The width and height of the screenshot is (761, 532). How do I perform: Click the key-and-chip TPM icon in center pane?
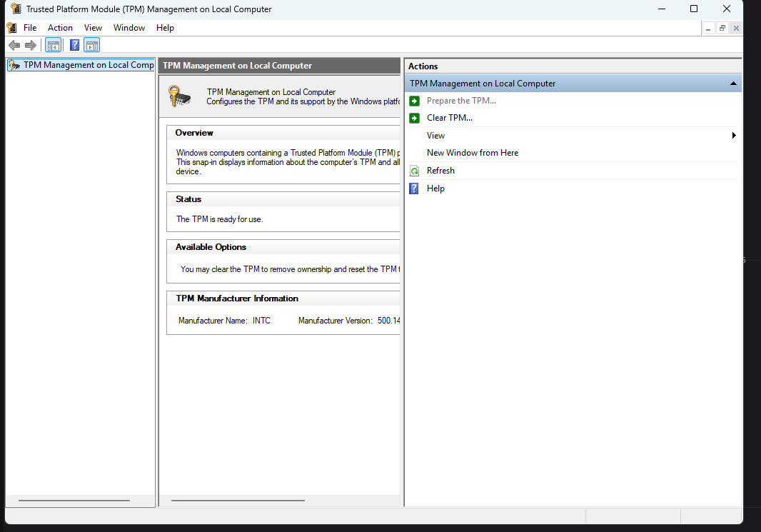pyautogui.click(x=180, y=96)
